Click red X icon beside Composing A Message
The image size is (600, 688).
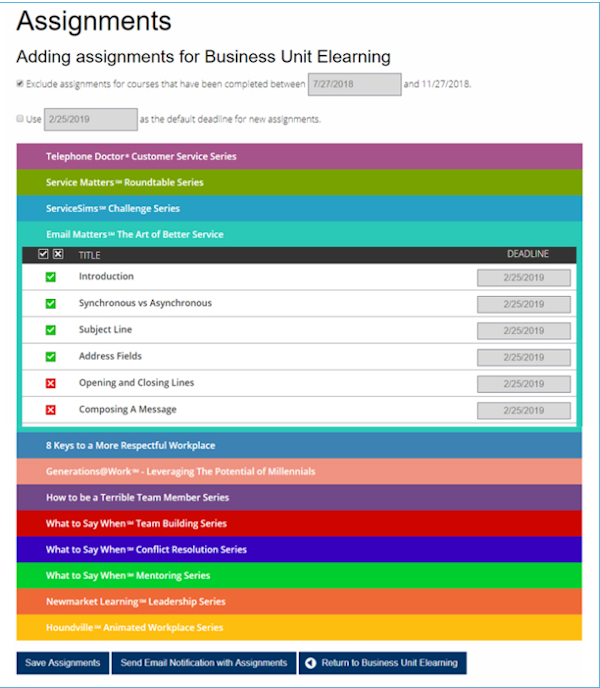[x=51, y=409]
